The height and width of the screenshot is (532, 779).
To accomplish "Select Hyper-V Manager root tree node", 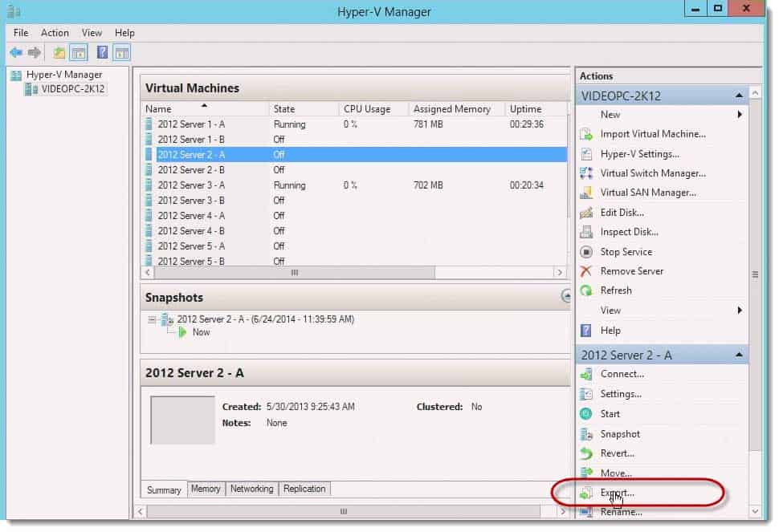I will point(64,75).
